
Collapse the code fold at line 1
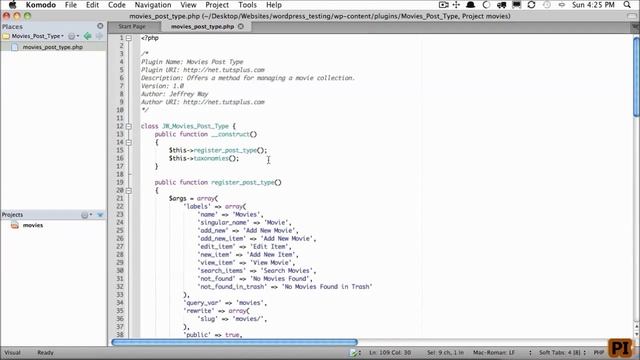coord(129,38)
